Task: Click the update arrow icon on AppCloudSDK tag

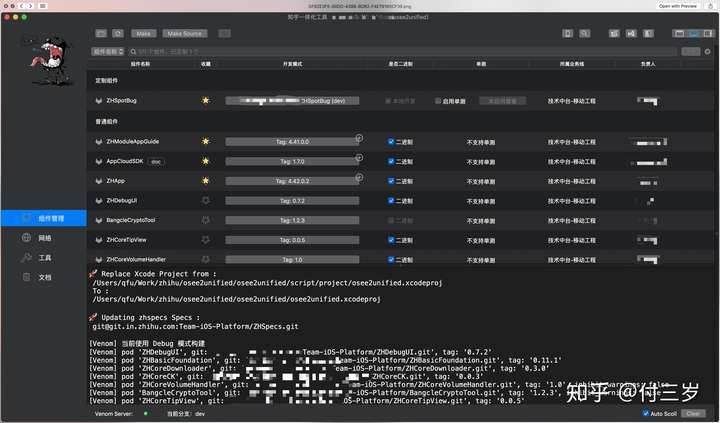Action: coord(359,158)
